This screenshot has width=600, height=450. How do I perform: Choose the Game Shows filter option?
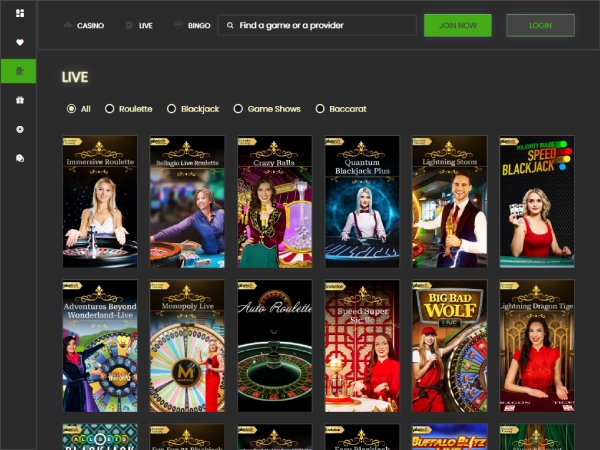[x=238, y=108]
